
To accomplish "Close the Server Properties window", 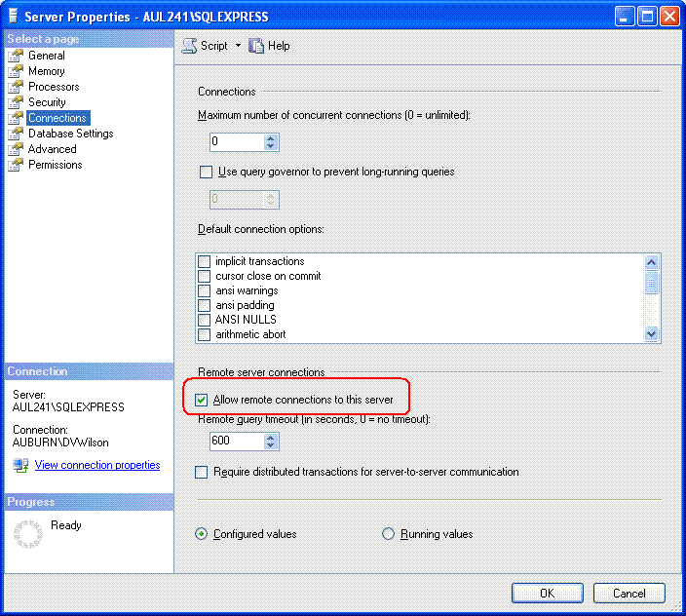I will tap(669, 17).
